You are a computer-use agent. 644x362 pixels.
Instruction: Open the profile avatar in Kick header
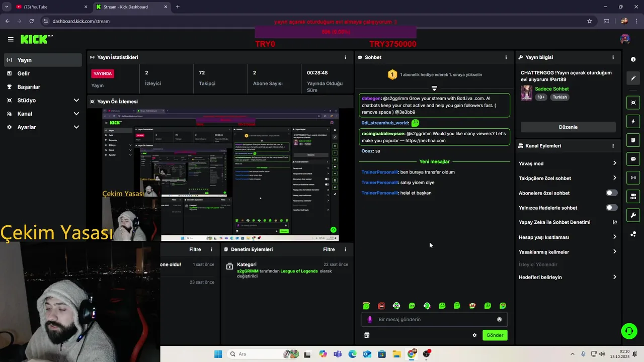point(625,39)
